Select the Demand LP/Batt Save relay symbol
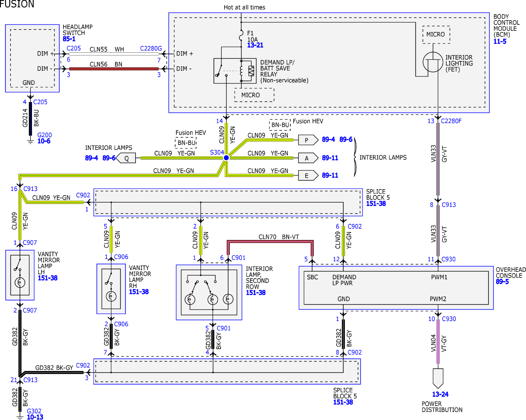 (x=235, y=71)
